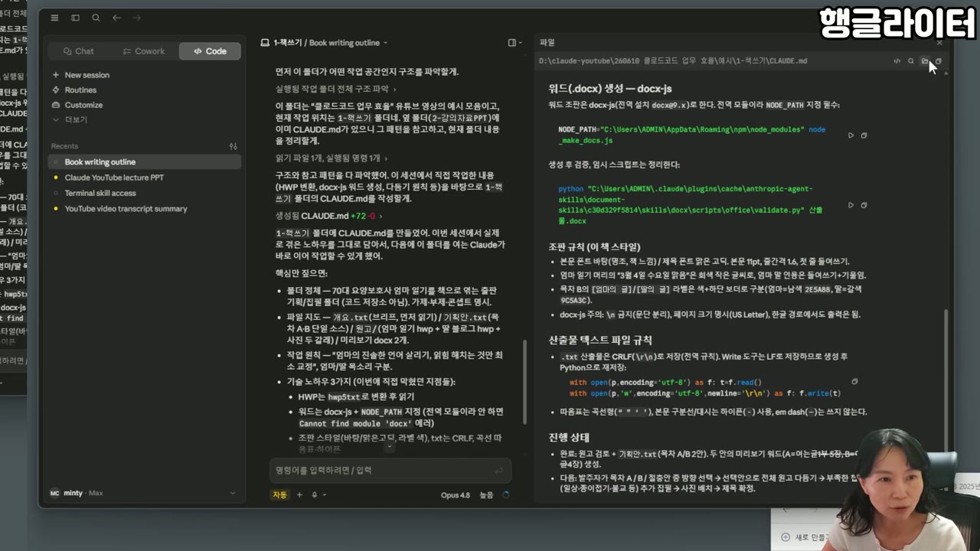Screen dimensions: 980x551
Task: Toggle source view code icon in file panel
Action: (x=897, y=61)
